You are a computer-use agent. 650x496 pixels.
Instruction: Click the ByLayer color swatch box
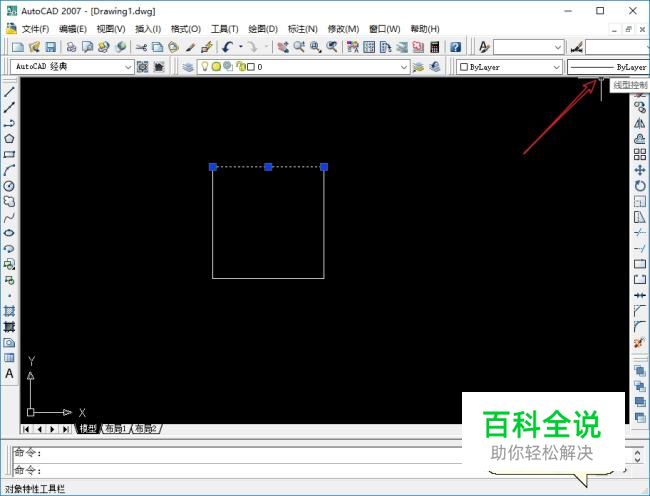click(x=464, y=67)
